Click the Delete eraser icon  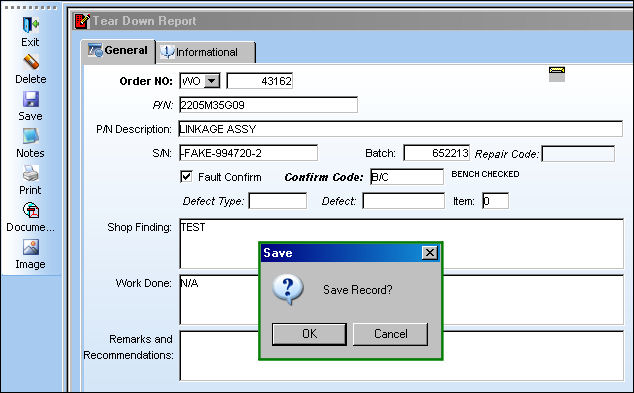pos(31,62)
